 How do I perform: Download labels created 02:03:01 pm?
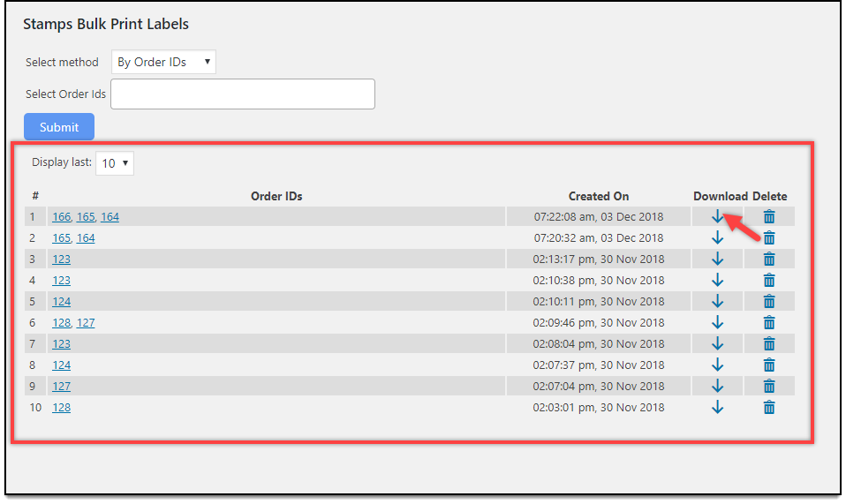pyautogui.click(x=717, y=408)
